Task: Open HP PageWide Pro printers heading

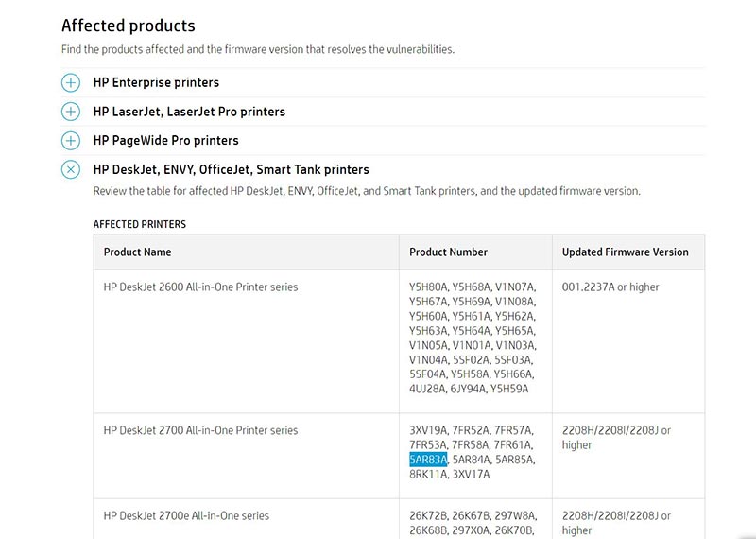Action: [x=166, y=140]
